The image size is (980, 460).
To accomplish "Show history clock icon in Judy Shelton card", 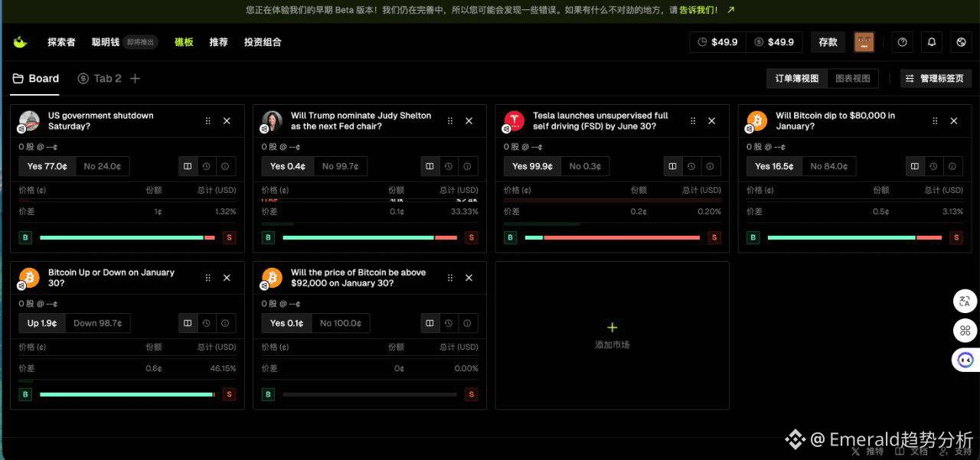I will coord(449,166).
